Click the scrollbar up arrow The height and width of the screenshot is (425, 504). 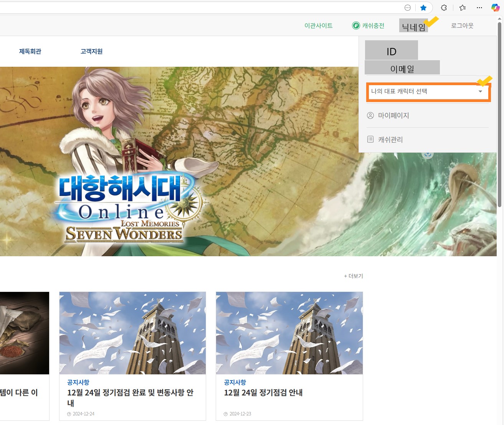[499, 18]
